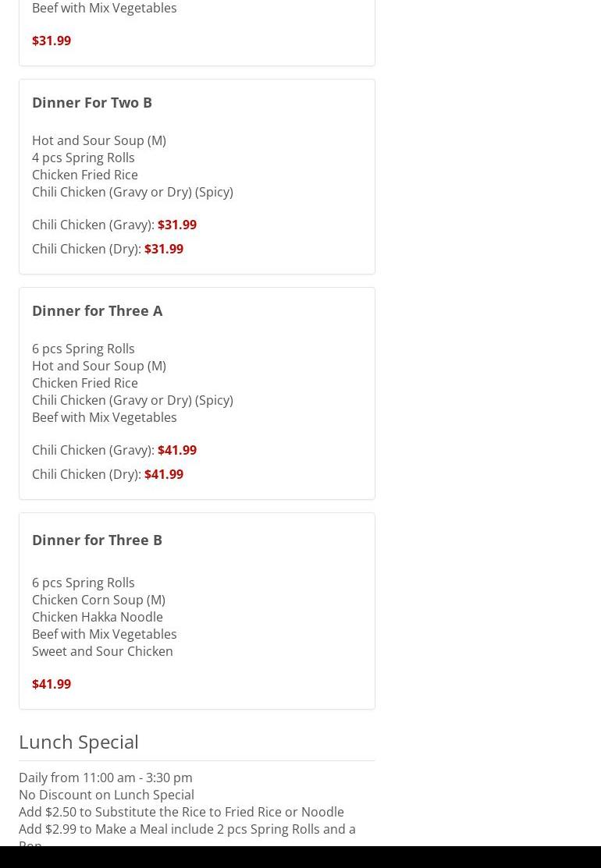Select the Sweet and Sour Chicken item
This screenshot has height=868, width=601.
[102, 651]
